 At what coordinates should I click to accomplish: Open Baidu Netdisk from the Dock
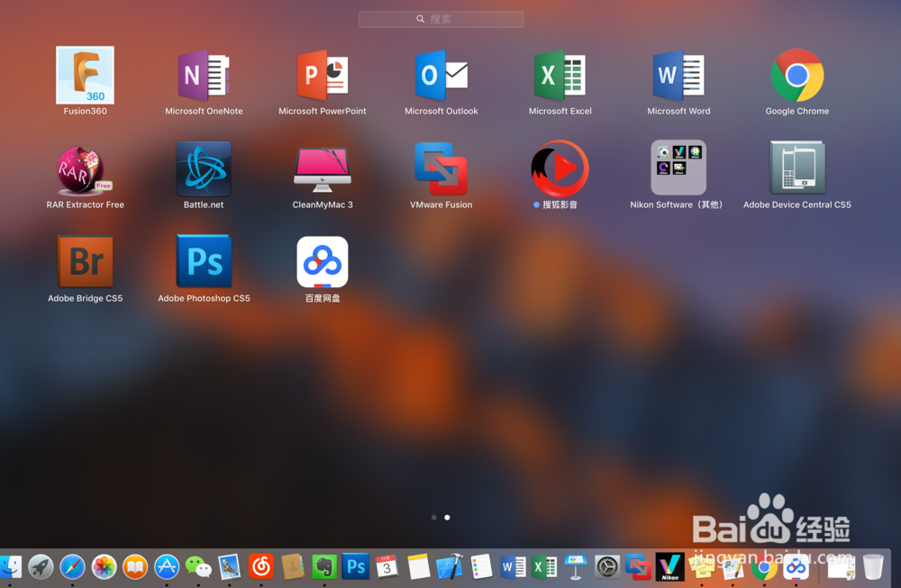point(796,568)
